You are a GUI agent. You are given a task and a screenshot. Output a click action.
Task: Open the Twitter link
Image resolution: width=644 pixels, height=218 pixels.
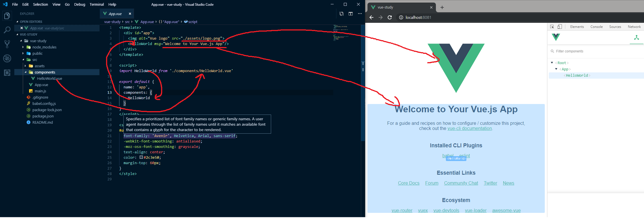pos(490,183)
